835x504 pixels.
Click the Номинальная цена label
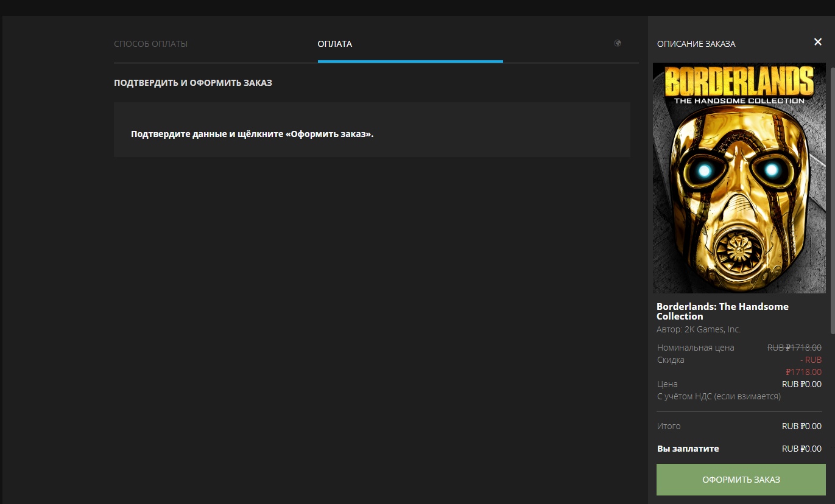coord(696,348)
